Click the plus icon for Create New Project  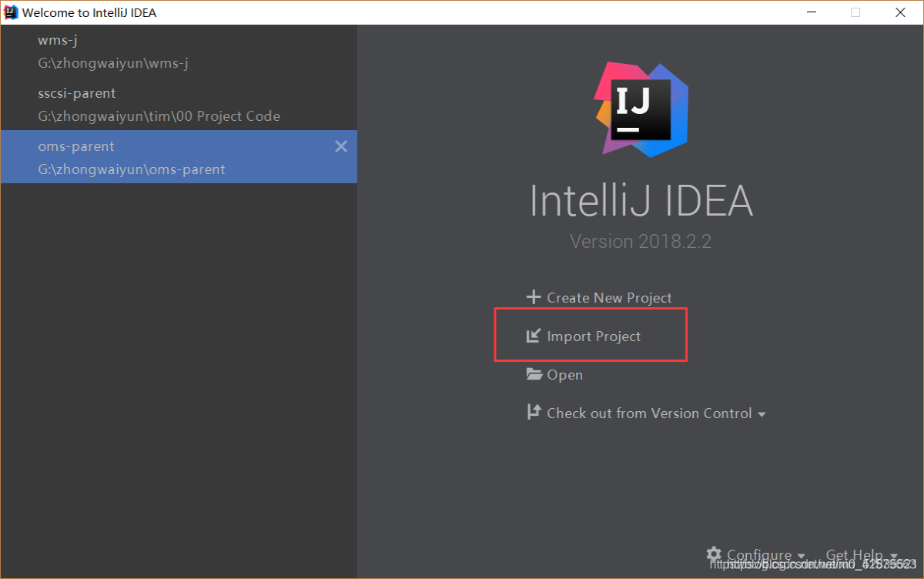(533, 297)
